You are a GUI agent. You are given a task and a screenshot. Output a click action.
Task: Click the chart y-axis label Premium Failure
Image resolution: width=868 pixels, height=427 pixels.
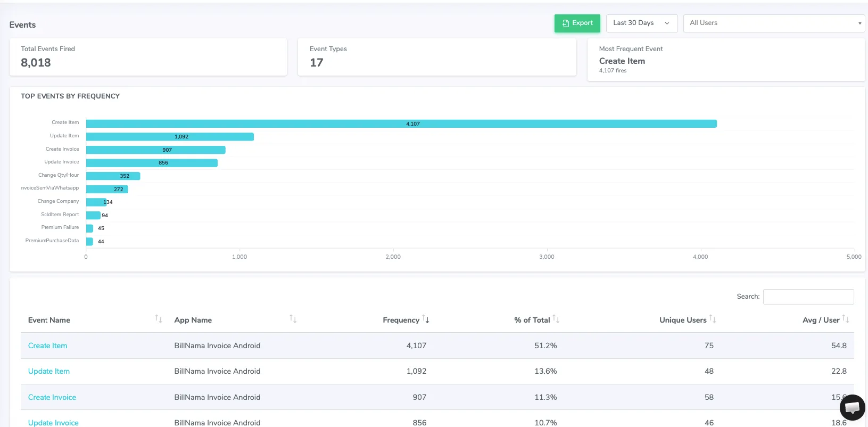60,227
